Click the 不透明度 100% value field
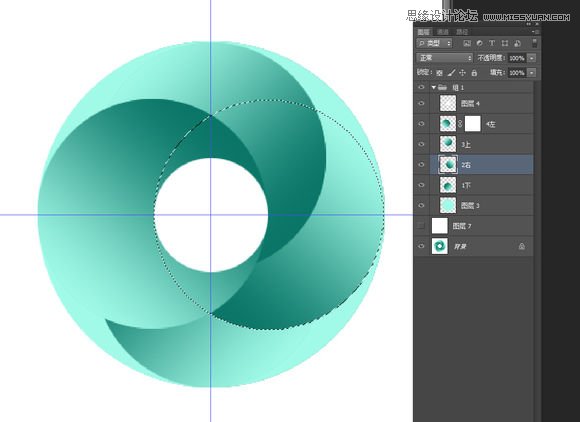This screenshot has height=422, width=580. (x=517, y=58)
